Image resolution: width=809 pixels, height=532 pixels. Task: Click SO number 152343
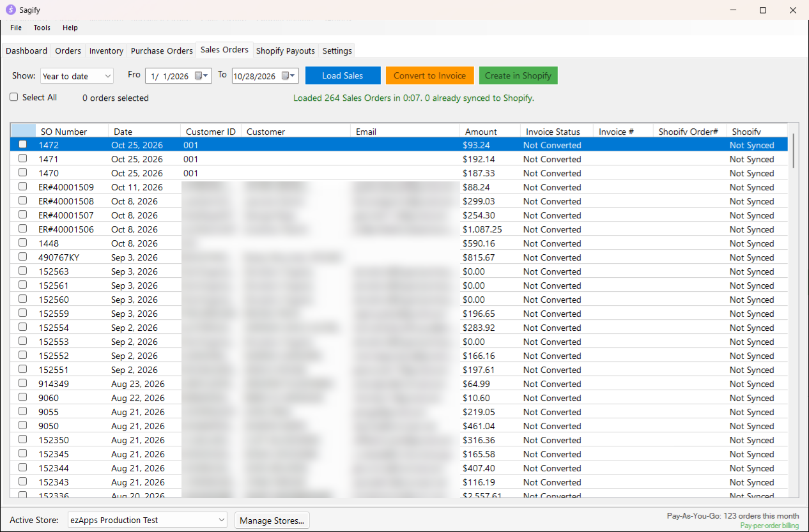point(54,482)
